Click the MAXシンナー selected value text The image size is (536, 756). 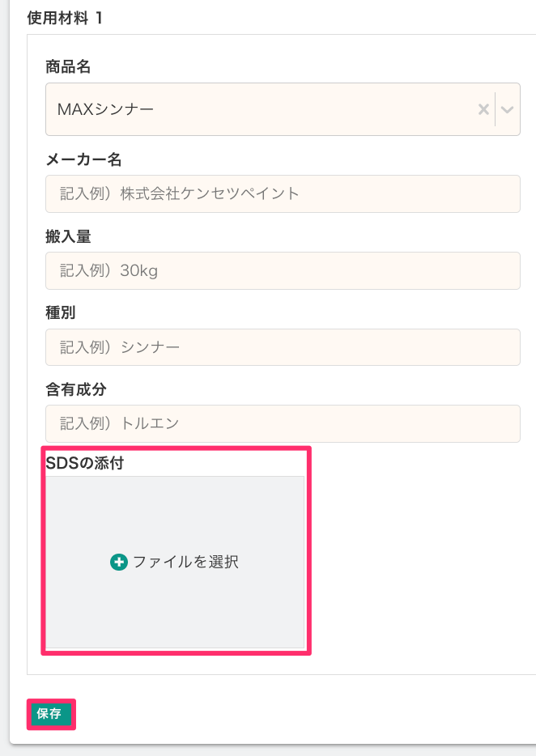click(x=105, y=109)
